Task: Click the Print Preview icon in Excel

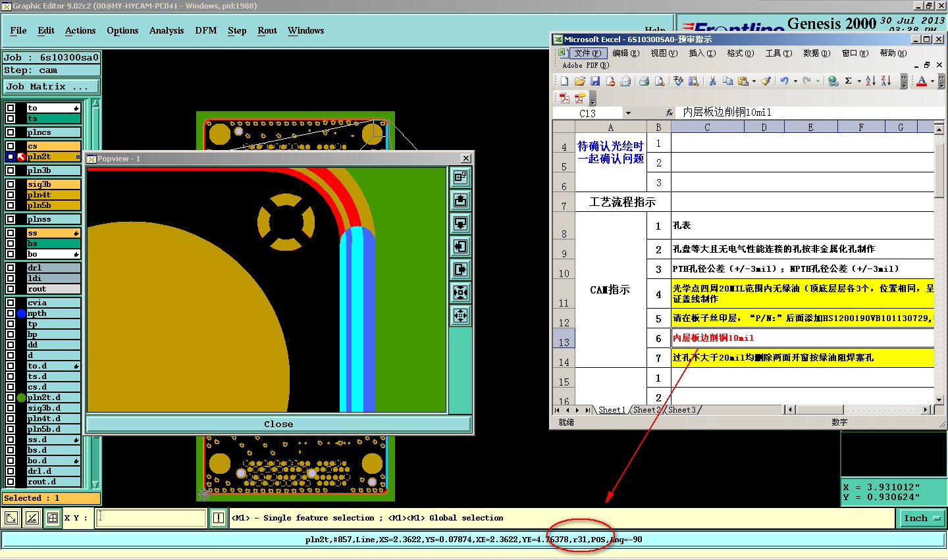Action: click(x=660, y=81)
